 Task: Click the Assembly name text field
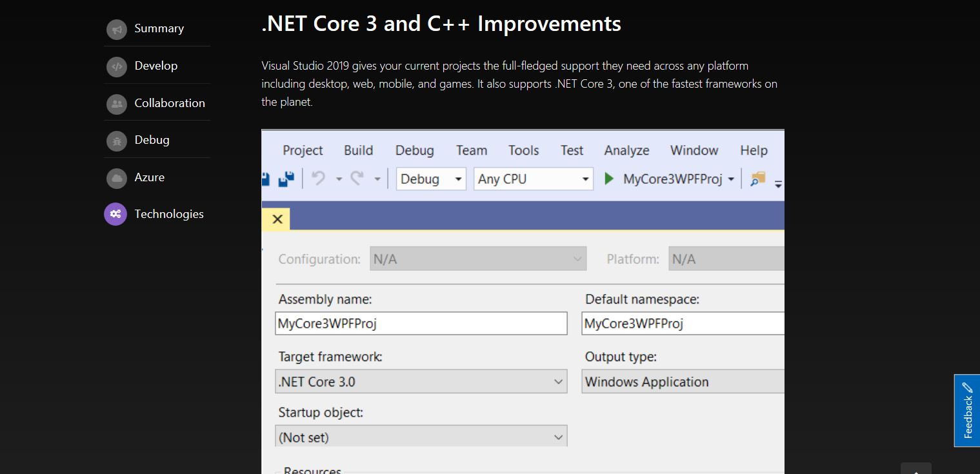421,324
